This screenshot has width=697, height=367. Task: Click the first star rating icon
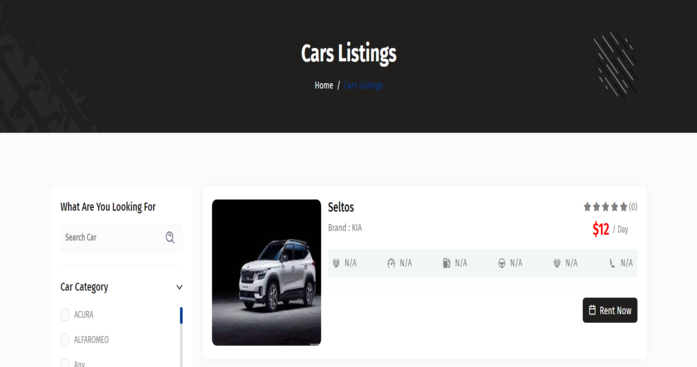click(x=587, y=207)
